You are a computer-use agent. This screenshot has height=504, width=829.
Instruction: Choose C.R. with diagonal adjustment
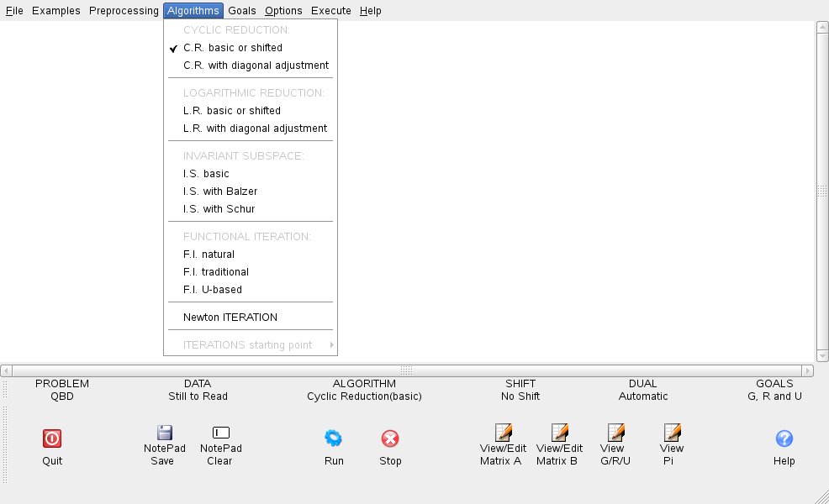(x=256, y=66)
